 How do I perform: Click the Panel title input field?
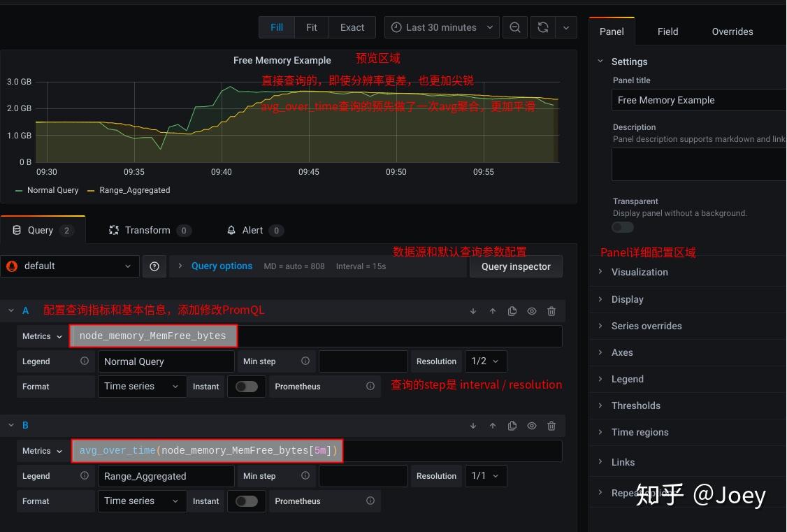tap(699, 100)
